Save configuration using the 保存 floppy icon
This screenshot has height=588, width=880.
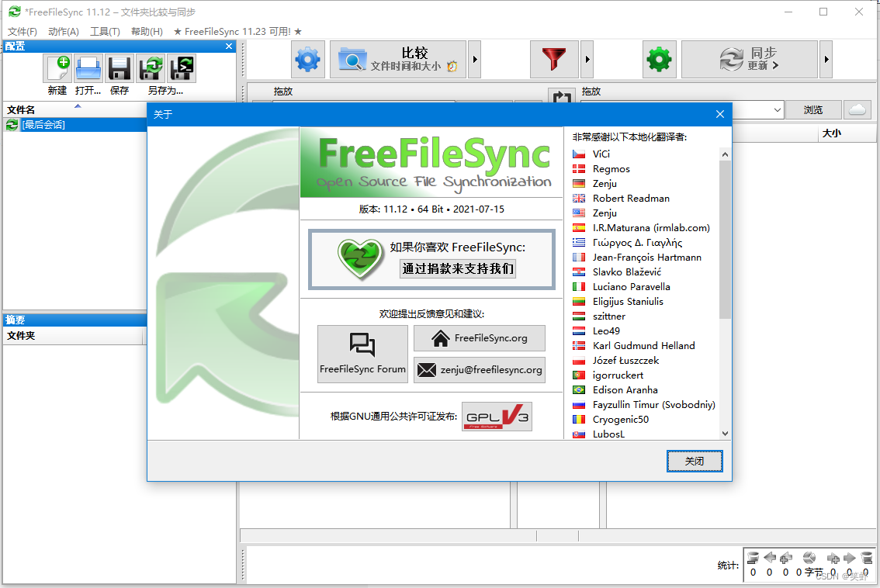point(120,68)
